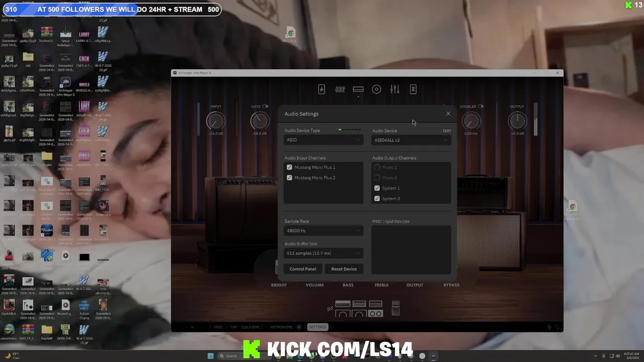644x362 pixels.
Task: Click the 120.0 BPM tempo stepper arrows
Action: 262,327
